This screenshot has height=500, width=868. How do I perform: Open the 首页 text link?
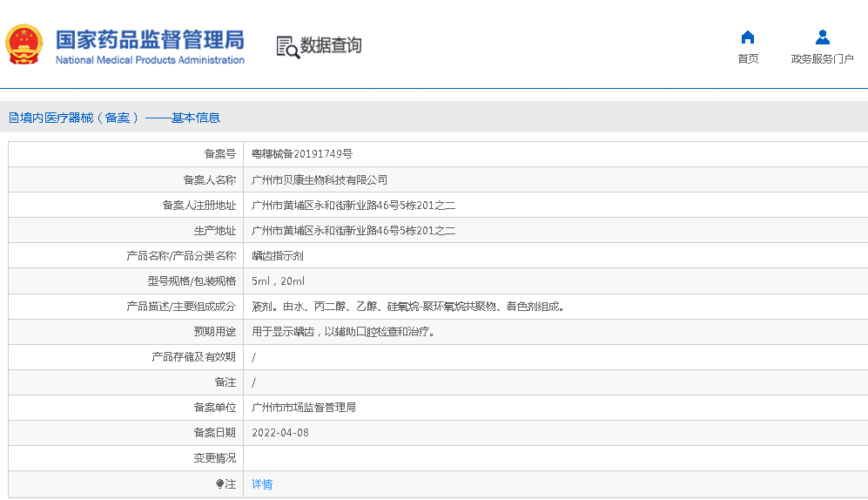point(747,59)
